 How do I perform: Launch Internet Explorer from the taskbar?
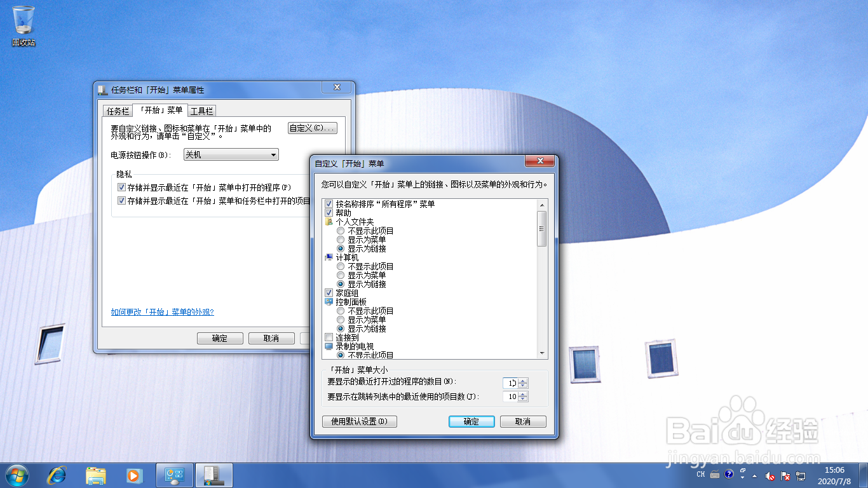[57, 475]
